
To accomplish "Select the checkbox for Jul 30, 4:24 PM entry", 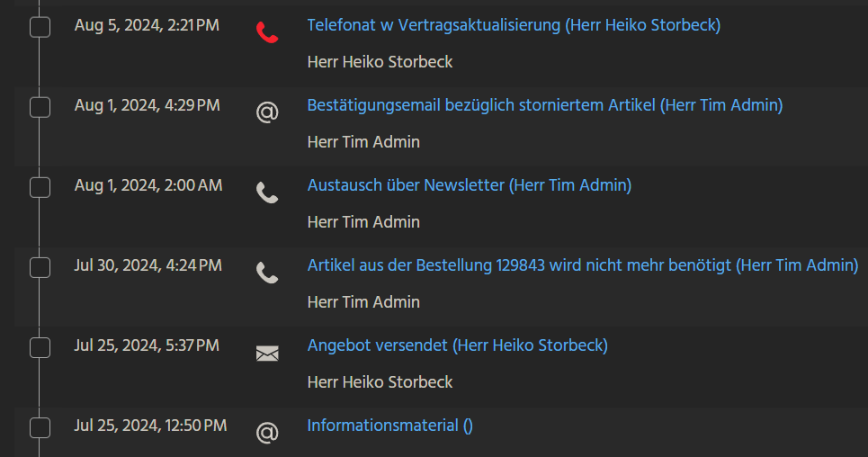I will [x=40, y=267].
